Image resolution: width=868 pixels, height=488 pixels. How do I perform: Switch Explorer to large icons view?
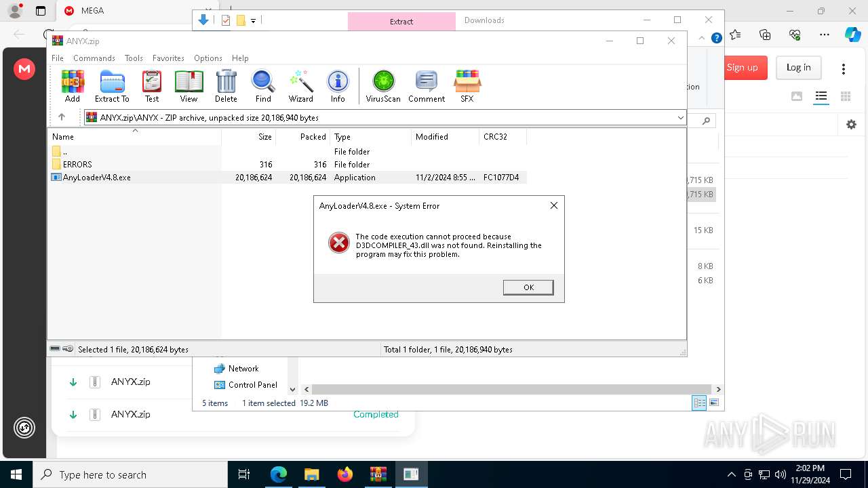tap(714, 403)
